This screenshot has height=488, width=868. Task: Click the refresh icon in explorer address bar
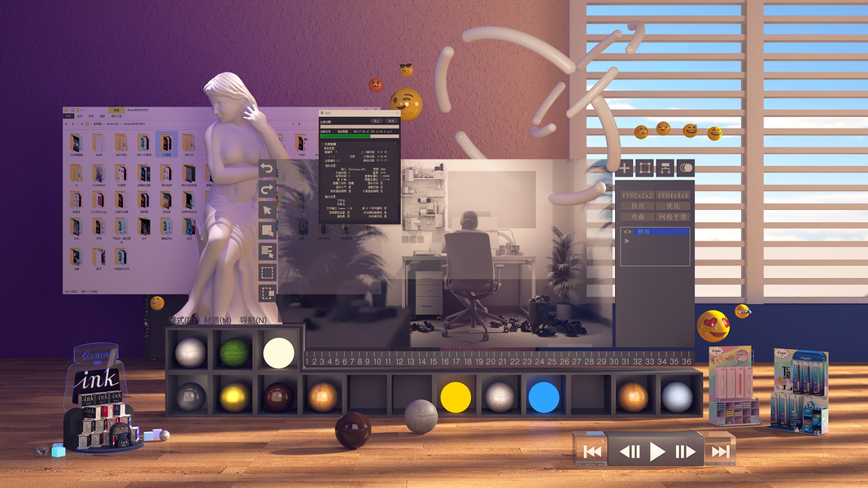click(299, 124)
